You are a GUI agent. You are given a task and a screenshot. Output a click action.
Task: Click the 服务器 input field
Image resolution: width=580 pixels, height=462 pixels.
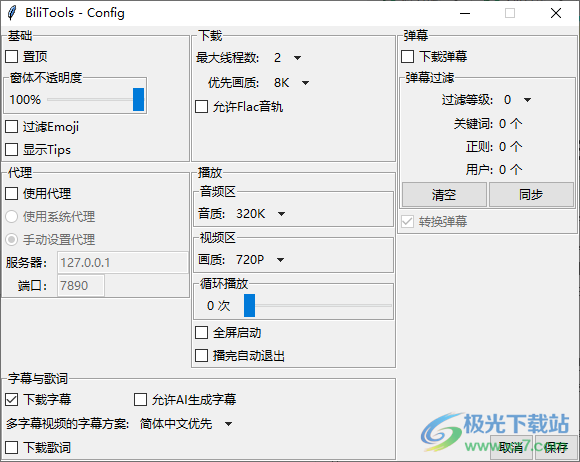(x=123, y=263)
